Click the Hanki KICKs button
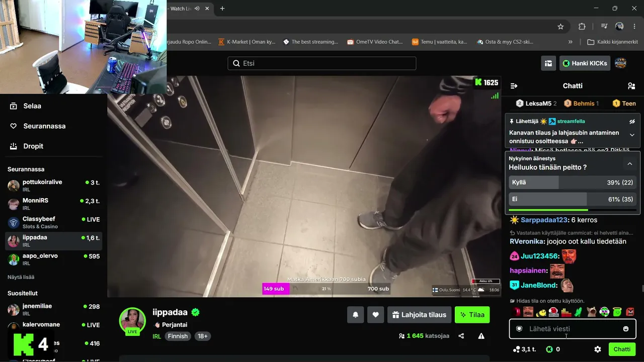The height and width of the screenshot is (362, 644). (x=585, y=63)
